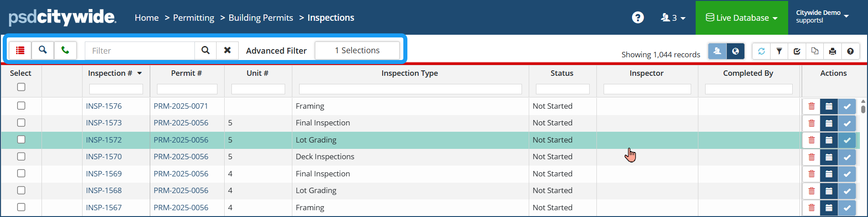Screen dimensions: 868x217
Task: Click the copy records icon
Action: (815, 51)
